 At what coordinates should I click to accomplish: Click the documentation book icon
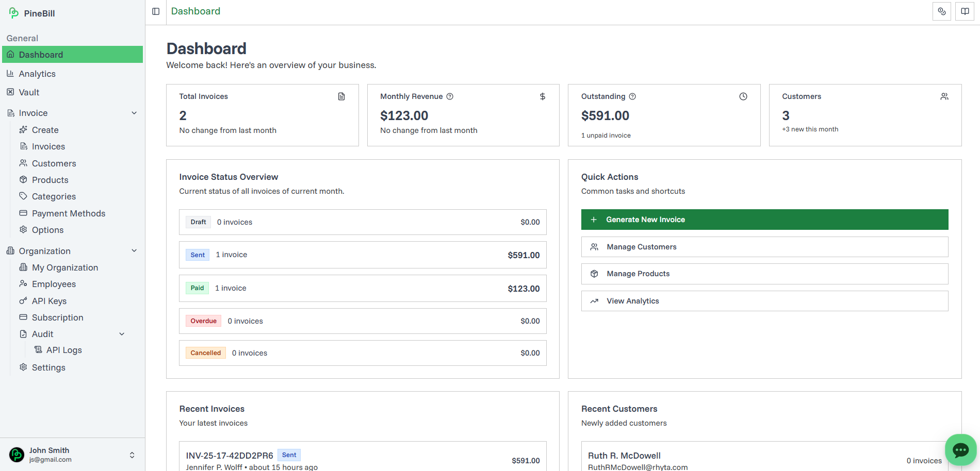(965, 11)
